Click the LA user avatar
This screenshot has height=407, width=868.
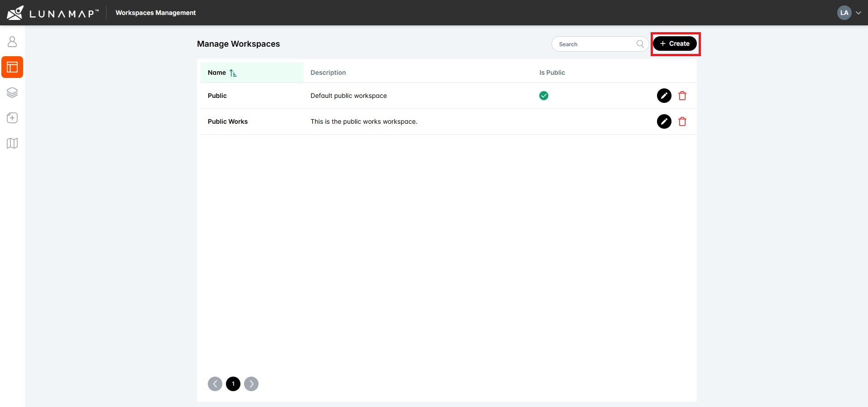(844, 13)
